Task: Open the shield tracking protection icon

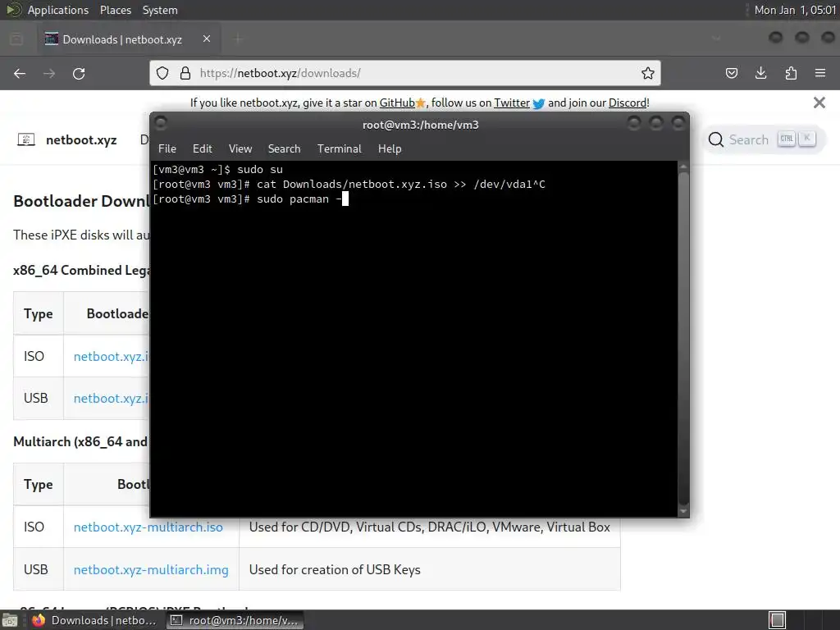Action: [x=162, y=73]
